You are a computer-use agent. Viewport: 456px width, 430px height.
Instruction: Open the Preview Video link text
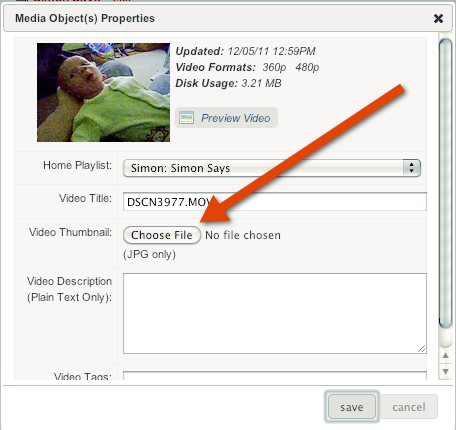click(236, 118)
